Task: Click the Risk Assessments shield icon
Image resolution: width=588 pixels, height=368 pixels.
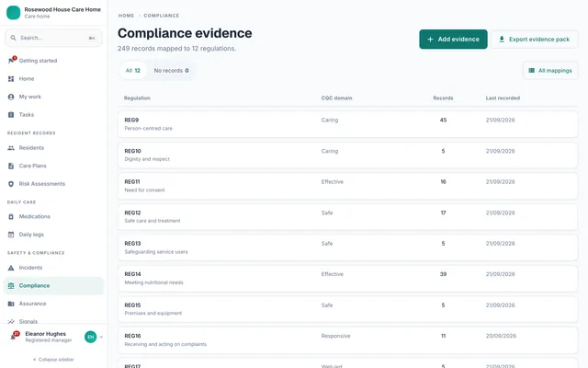Action: [x=11, y=184]
